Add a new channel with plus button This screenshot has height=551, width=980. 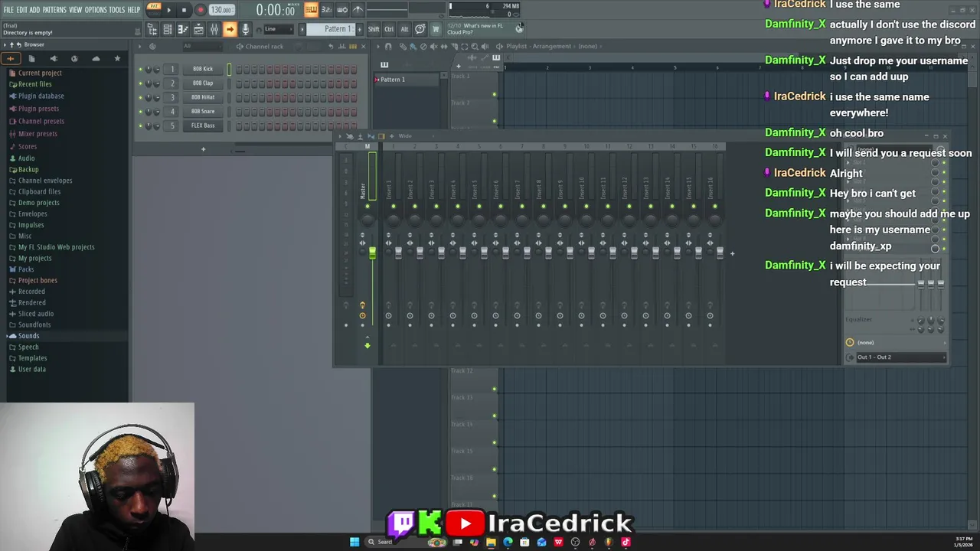pyautogui.click(x=203, y=149)
